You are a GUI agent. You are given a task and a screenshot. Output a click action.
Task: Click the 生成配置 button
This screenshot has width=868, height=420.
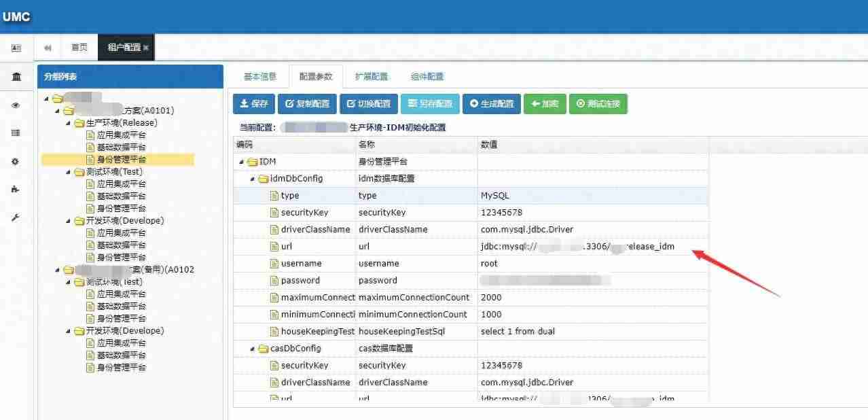[x=492, y=104]
